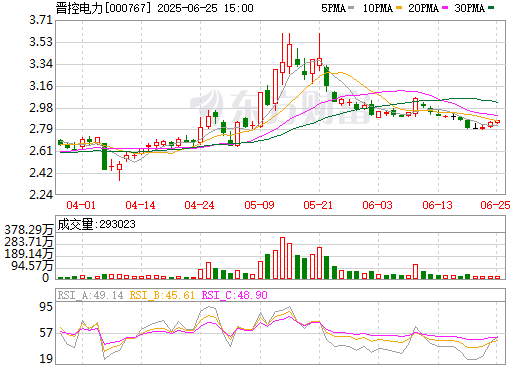Image resolution: width=520 pixels, height=365 pixels.
Task: Click the 2.61 price axis label
Action: 41,151
